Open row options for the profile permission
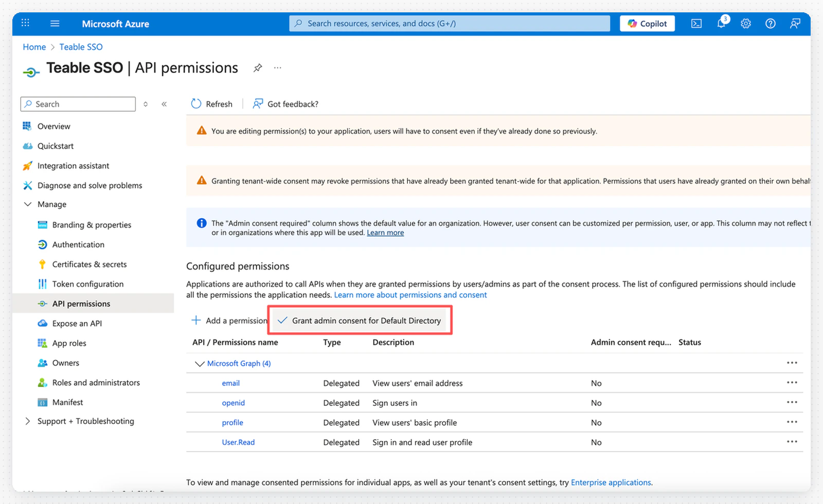This screenshot has height=504, width=823. pos(792,422)
